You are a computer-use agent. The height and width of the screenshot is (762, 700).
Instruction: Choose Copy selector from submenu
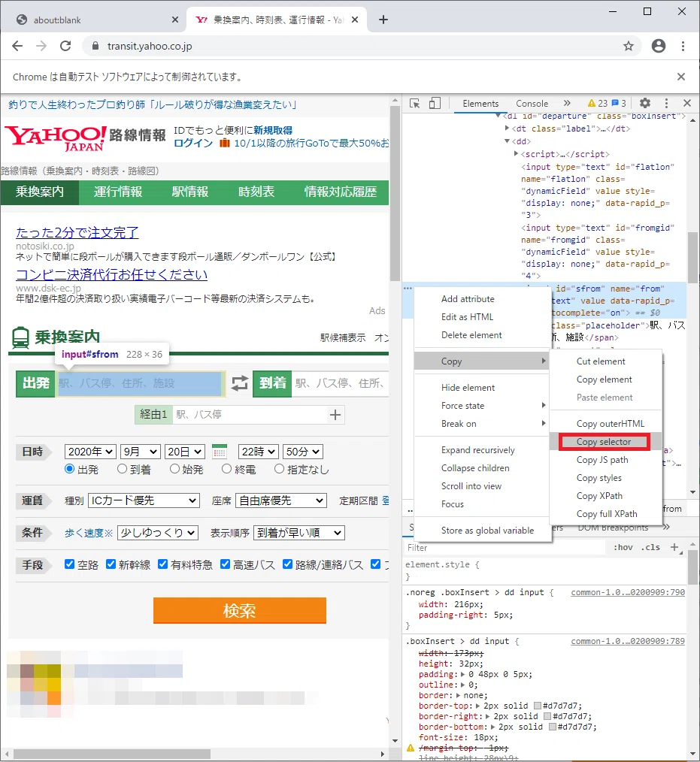click(x=604, y=442)
